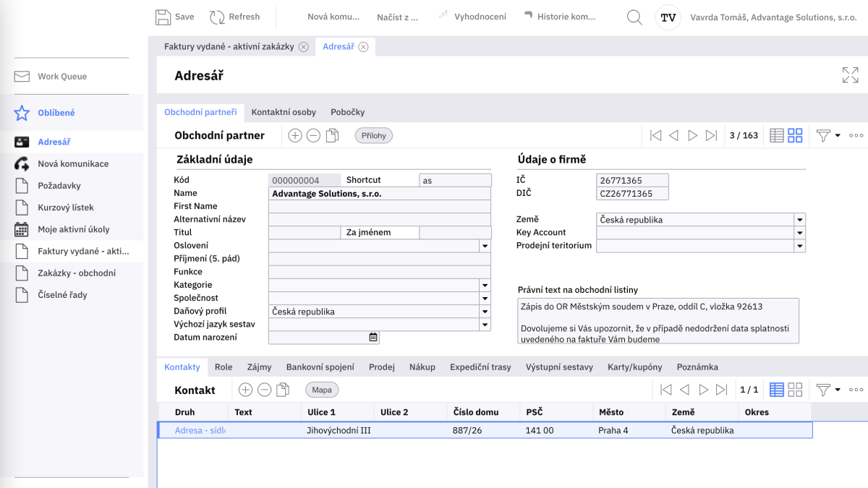Open the Kategorie dropdown list
This screenshot has width=868, height=488.
tap(485, 285)
